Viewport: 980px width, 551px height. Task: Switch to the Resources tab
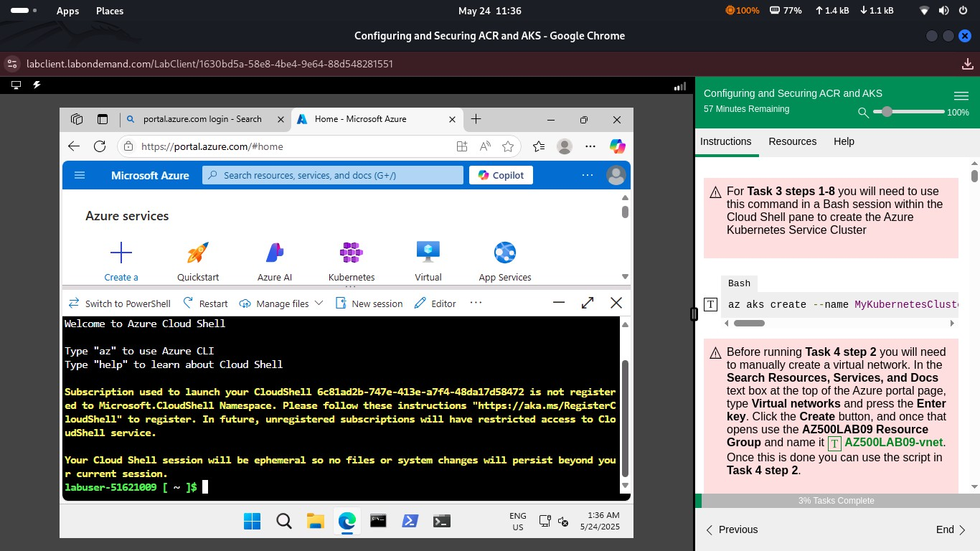coord(792,141)
